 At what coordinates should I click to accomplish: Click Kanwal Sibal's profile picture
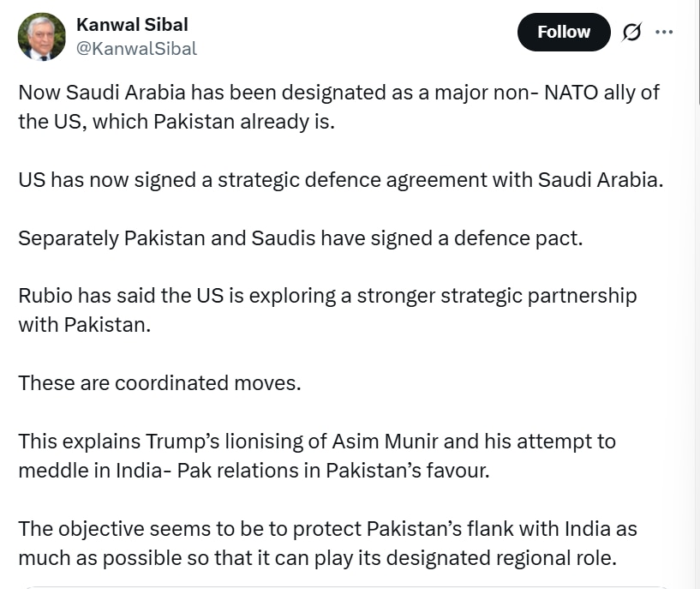pyautogui.click(x=42, y=36)
